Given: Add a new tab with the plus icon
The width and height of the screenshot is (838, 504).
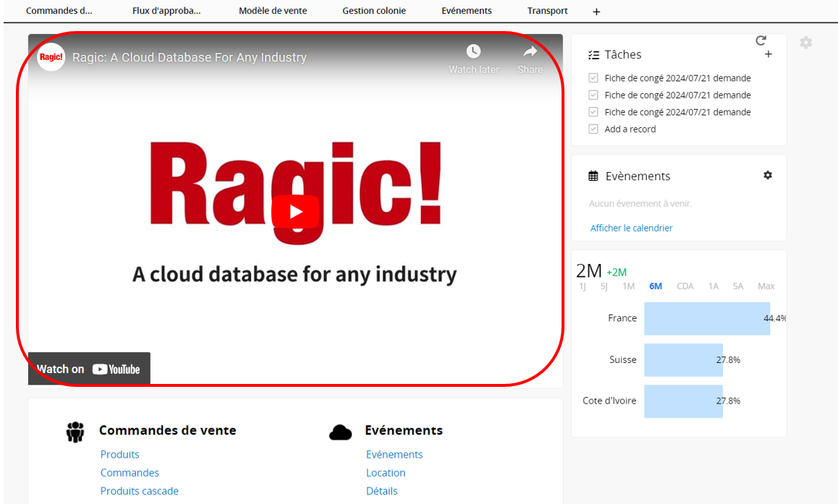Looking at the screenshot, I should tap(596, 12).
